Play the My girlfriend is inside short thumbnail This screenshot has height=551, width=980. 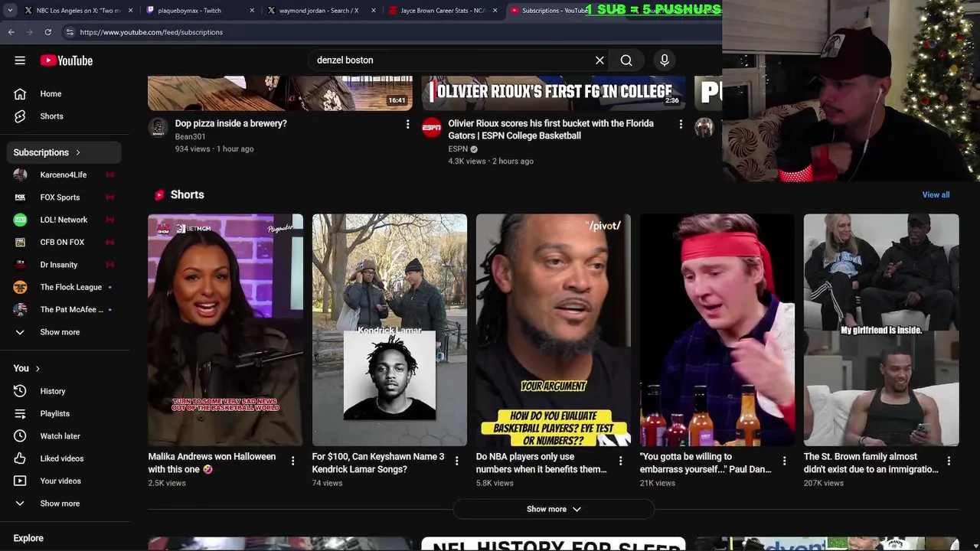881,330
